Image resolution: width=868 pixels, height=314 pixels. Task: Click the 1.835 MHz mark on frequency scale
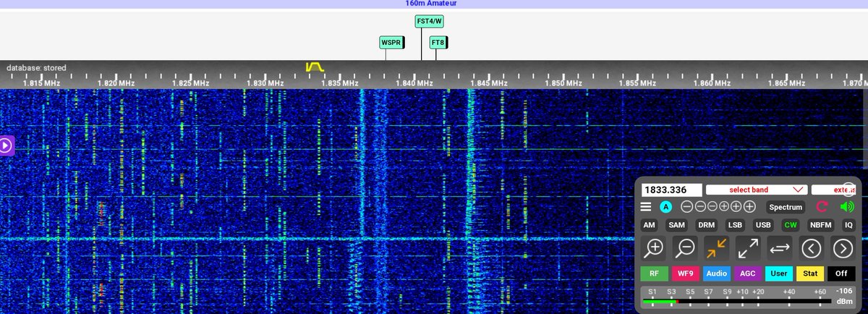point(339,83)
